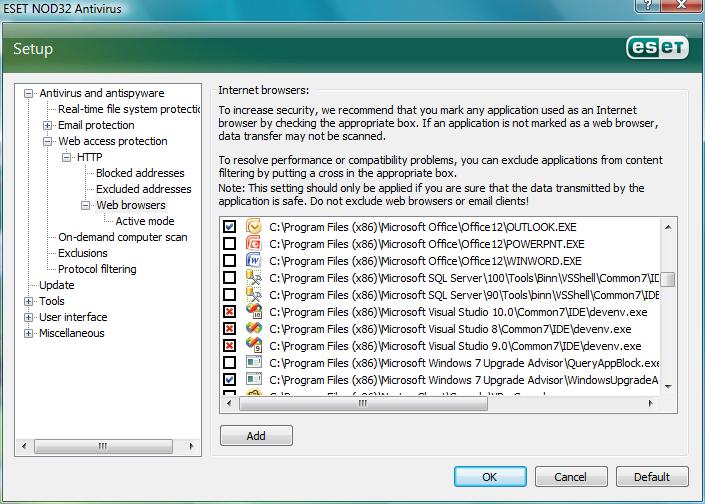This screenshot has height=504, width=705.
Task: Select On-demand computer scan
Action: point(123,237)
